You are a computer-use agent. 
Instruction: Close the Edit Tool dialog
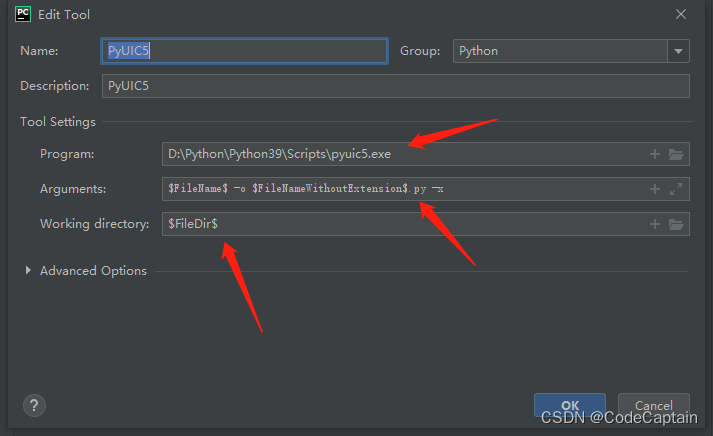click(681, 15)
